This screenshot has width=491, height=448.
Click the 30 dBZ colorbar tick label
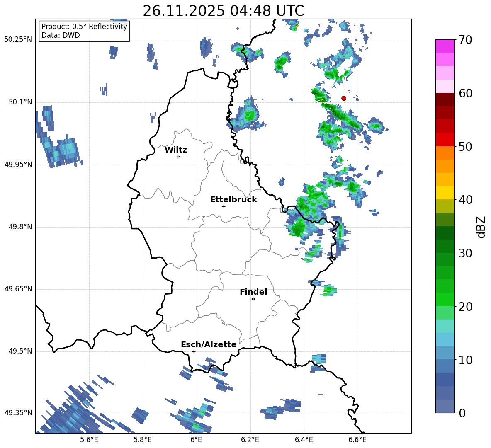(465, 253)
